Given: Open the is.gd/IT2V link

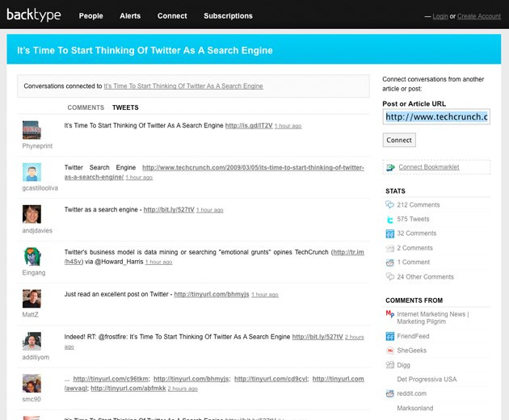Looking at the screenshot, I should point(249,126).
